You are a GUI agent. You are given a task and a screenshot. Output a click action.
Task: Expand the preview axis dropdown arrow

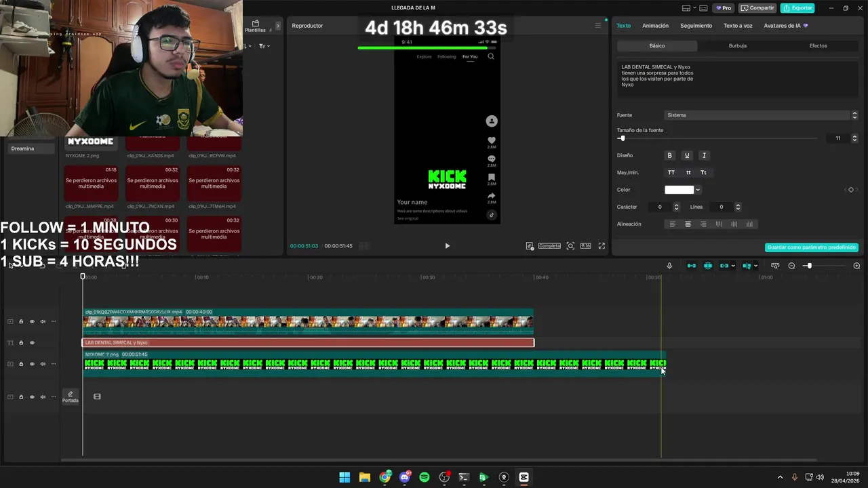[755, 266]
